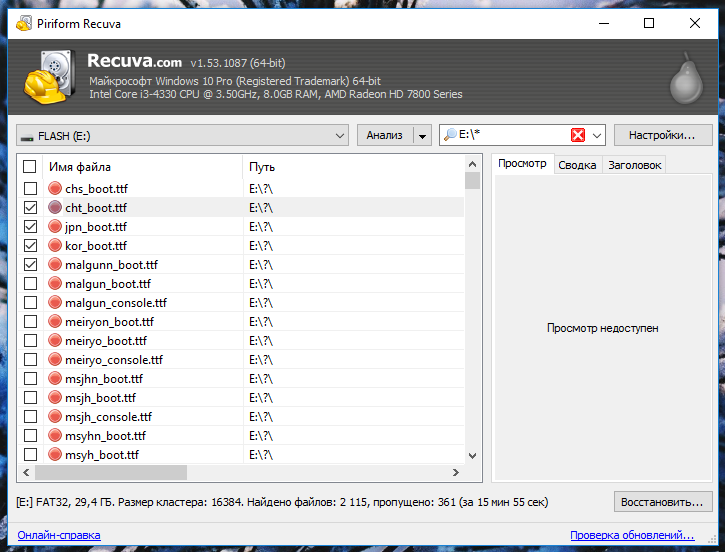Click the red status icon for msjh_console.ttf
725x552 pixels.
(x=55, y=416)
